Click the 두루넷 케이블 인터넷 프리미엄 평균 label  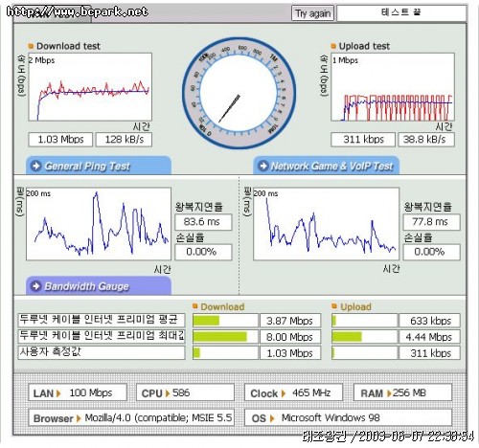pos(102,320)
